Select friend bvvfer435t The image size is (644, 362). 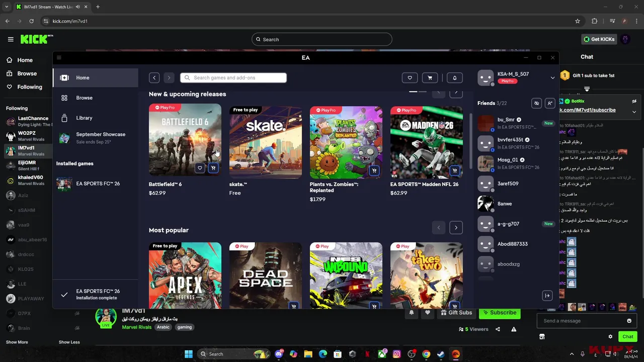click(x=516, y=143)
